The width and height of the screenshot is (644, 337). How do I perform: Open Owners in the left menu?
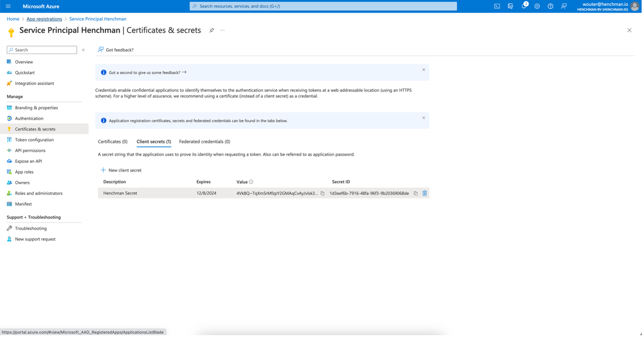point(22,183)
